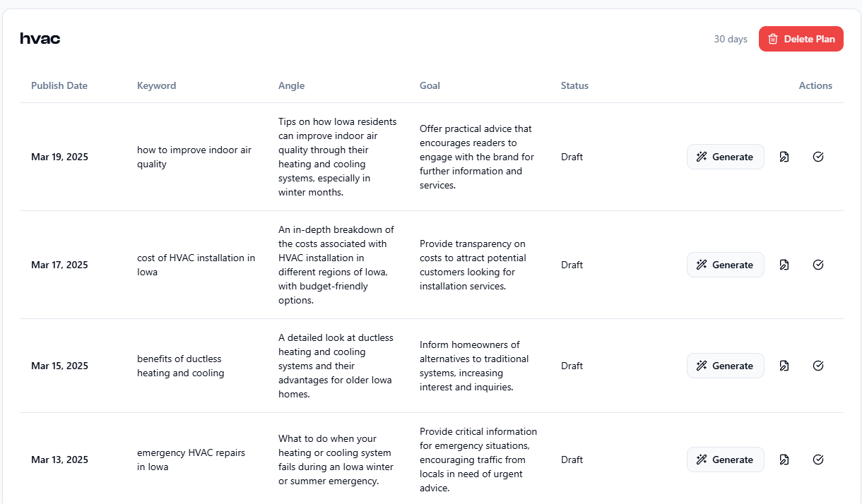The height and width of the screenshot is (504, 862).
Task: Generate content for cost of HVAC installation
Action: tap(726, 265)
